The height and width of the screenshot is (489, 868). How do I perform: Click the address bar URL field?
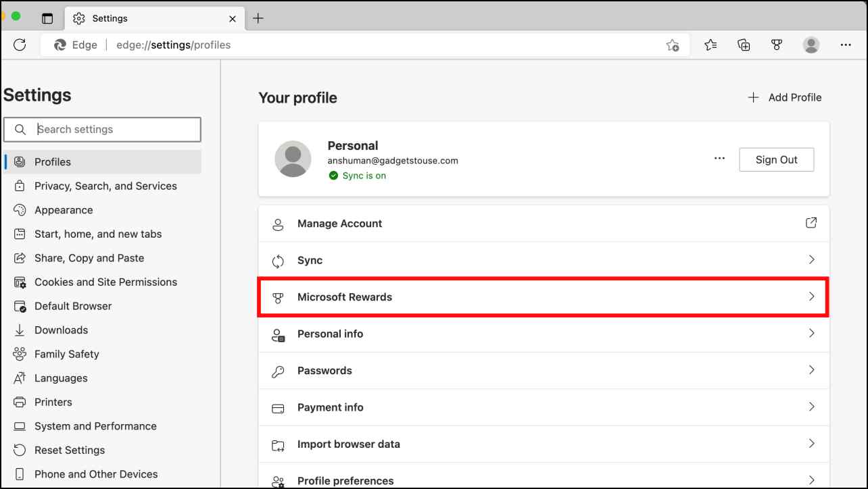click(365, 45)
